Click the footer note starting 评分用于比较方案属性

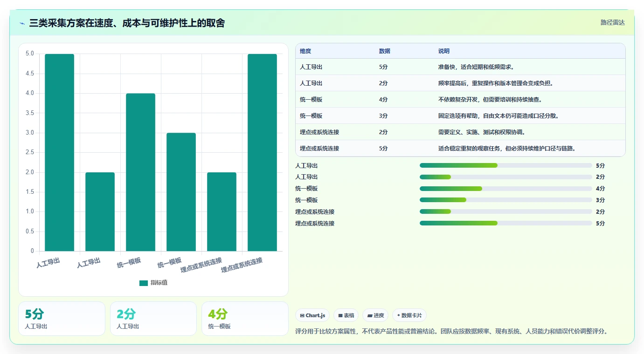coord(451,331)
